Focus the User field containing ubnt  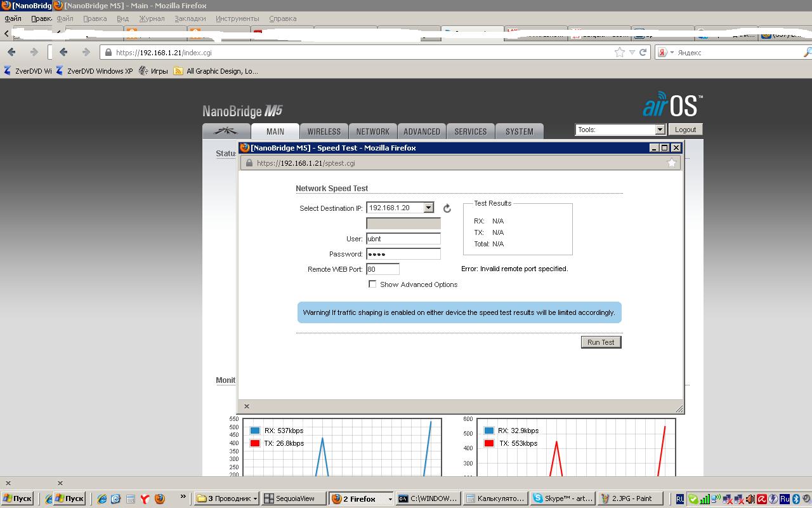point(403,239)
